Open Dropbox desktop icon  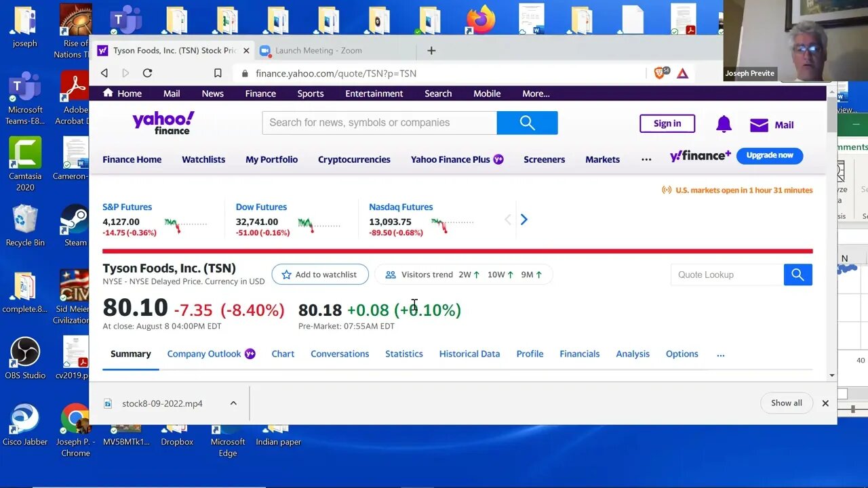coord(177,436)
